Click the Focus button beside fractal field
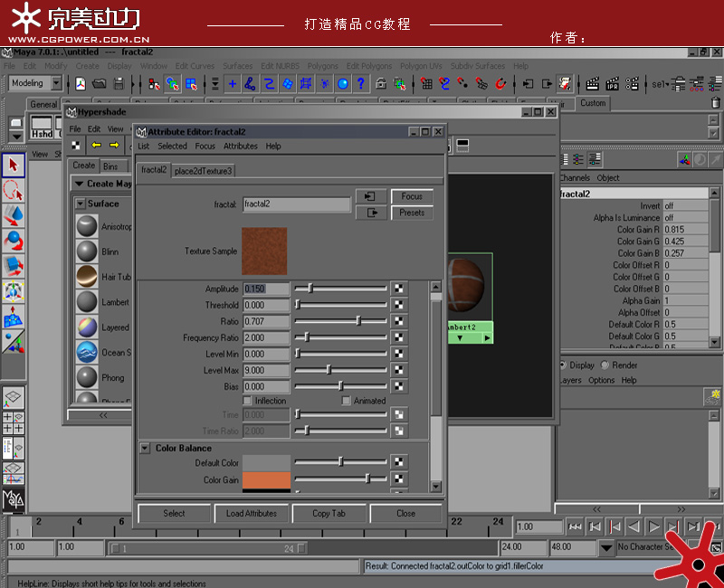 [412, 196]
